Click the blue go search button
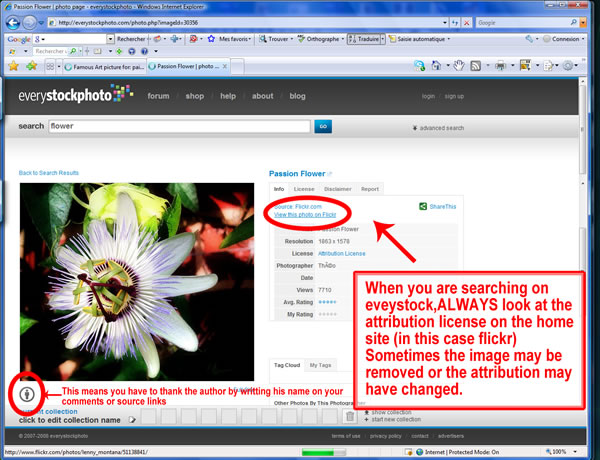 [323, 126]
